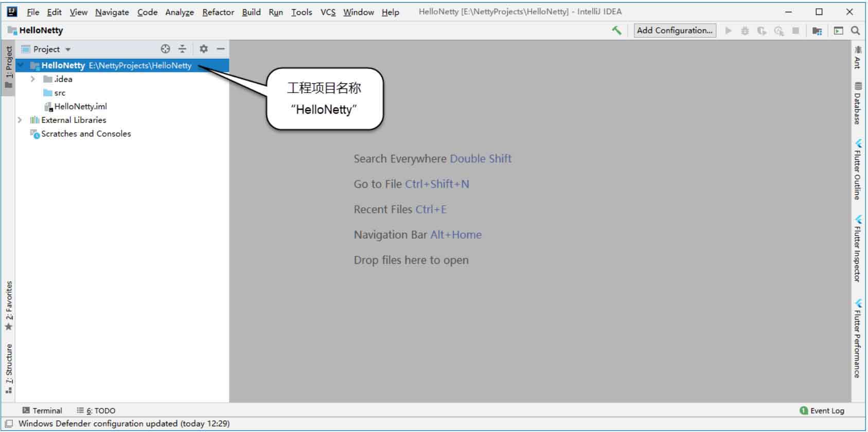
Task: Click the Search Everywhere magnifier icon
Action: tap(855, 31)
